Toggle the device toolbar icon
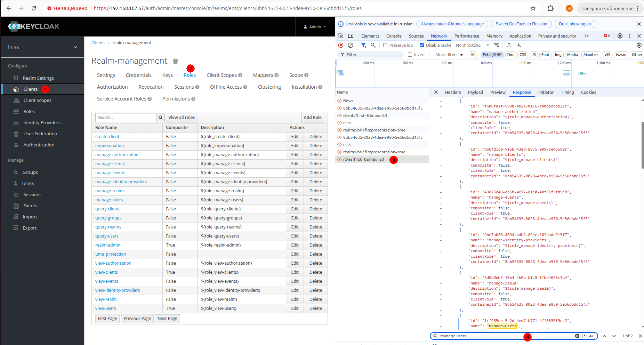 pyautogui.click(x=351, y=36)
